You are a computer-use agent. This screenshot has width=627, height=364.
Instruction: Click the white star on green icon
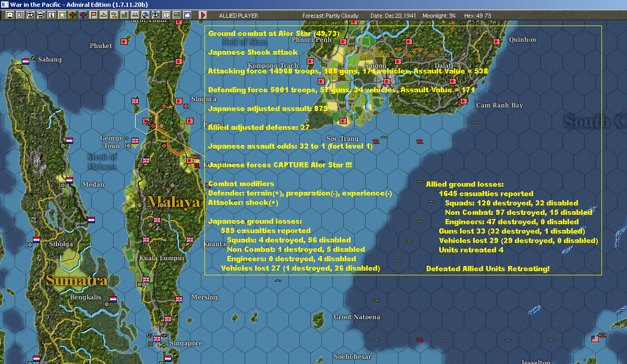coord(62,15)
